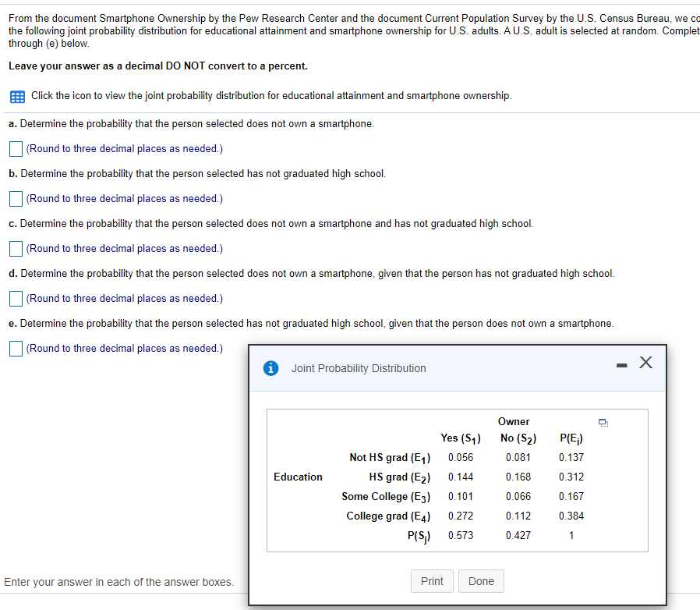Click the answer box for part e
This screenshot has width=700, height=610.
point(16,349)
